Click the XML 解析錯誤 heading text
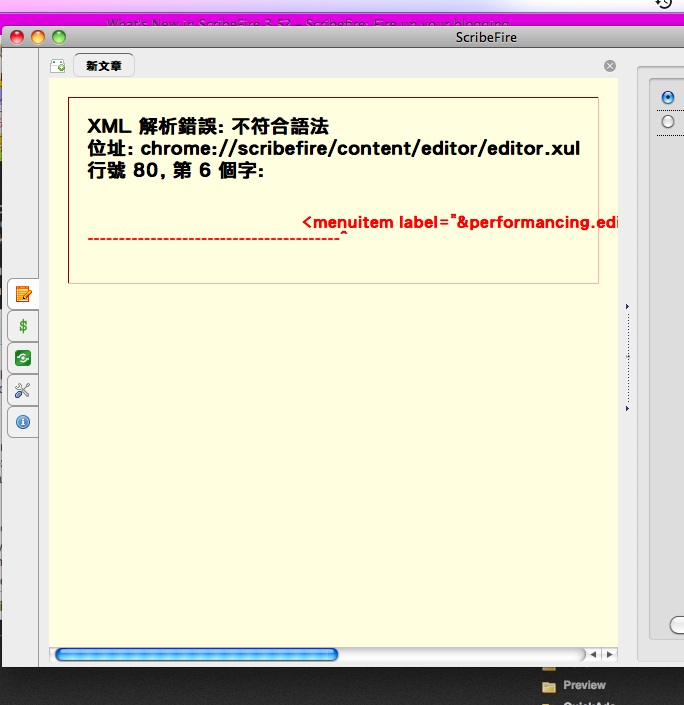 (x=208, y=126)
